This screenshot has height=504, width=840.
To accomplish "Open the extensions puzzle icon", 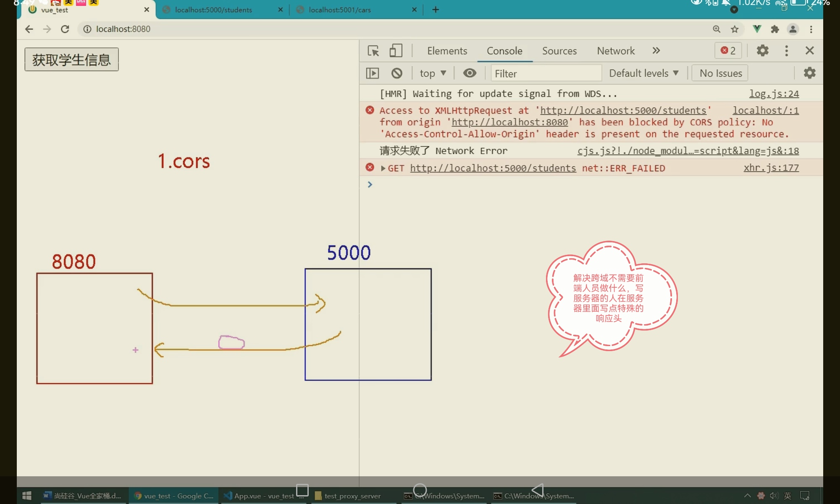I will coord(775,29).
